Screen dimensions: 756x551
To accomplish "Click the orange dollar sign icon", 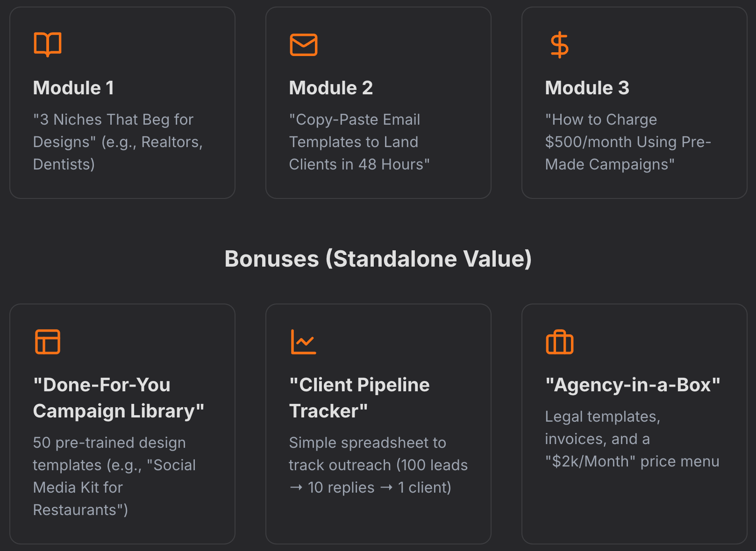I will click(559, 45).
